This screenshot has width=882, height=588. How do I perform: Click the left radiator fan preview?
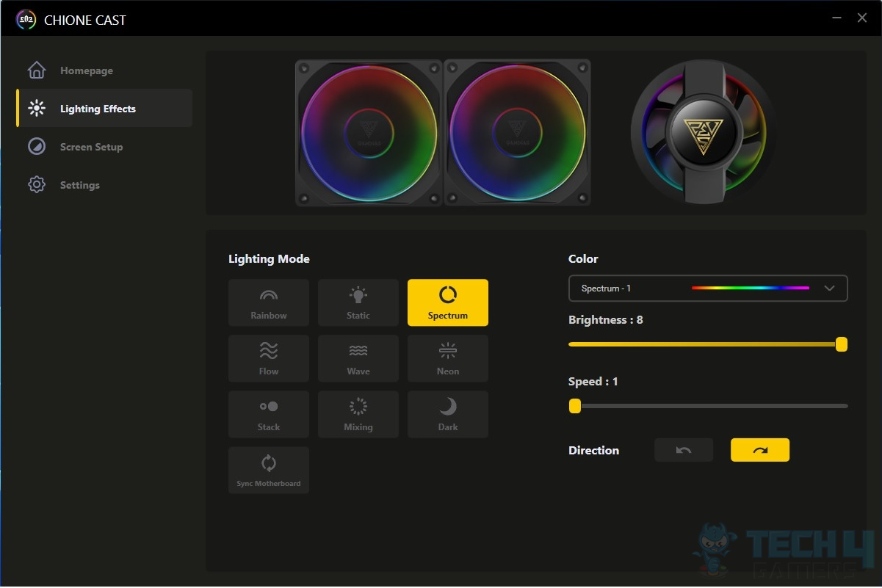pos(369,133)
